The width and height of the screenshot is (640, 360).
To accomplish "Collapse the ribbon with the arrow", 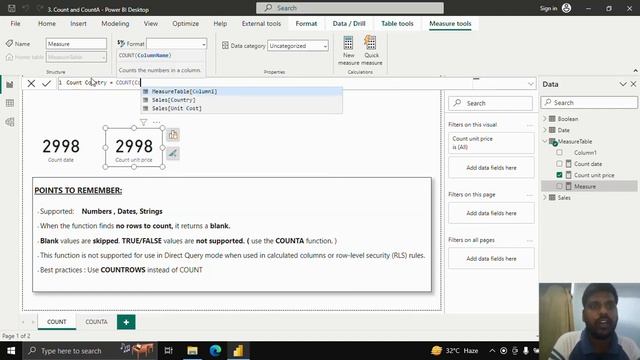I will tap(635, 71).
